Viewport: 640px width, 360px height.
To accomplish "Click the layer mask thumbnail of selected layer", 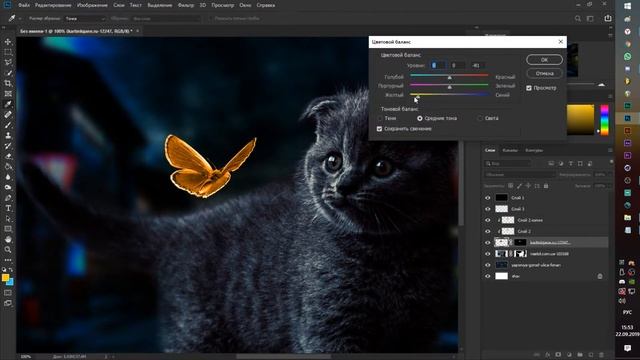I will [520, 242].
